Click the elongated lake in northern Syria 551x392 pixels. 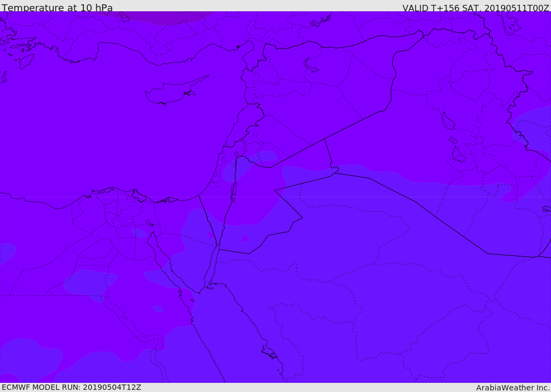pos(310,65)
